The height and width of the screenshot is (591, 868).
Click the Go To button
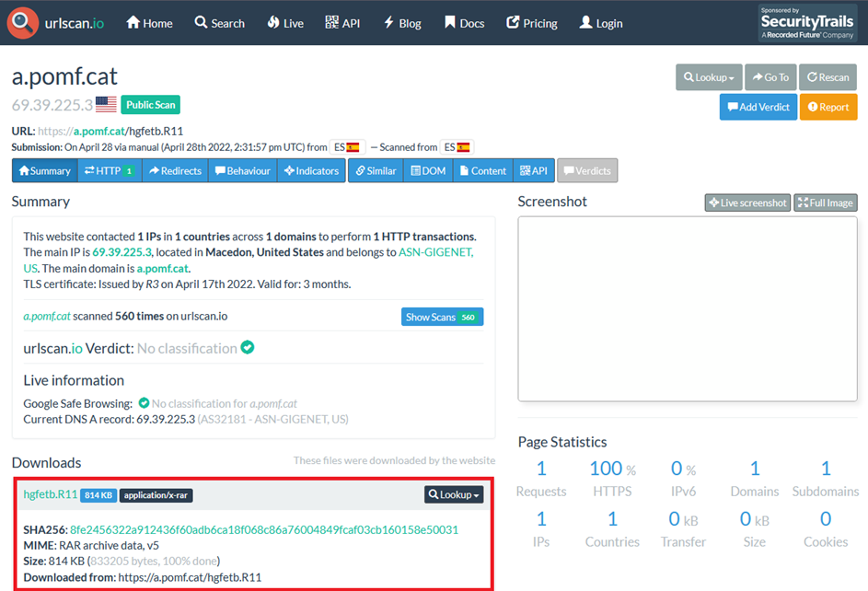point(770,77)
